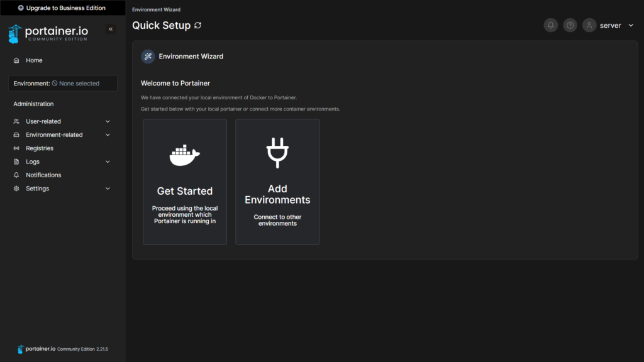Click the Settings gear icon in sidebar

pyautogui.click(x=16, y=189)
